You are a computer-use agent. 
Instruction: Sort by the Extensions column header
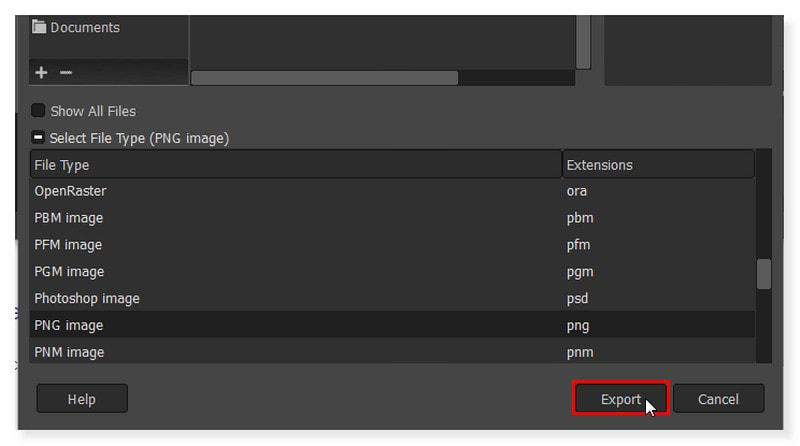tap(657, 165)
